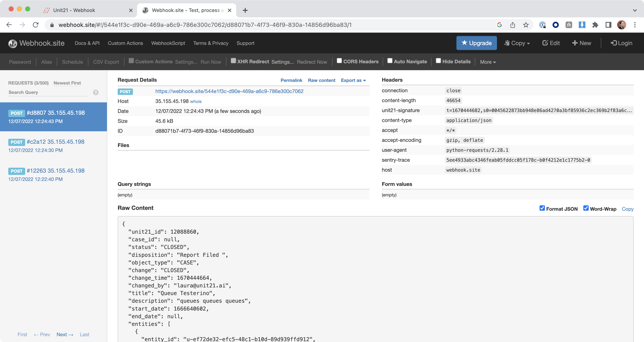
Task: Enable the CORS Headers checkbox
Action: point(339,61)
